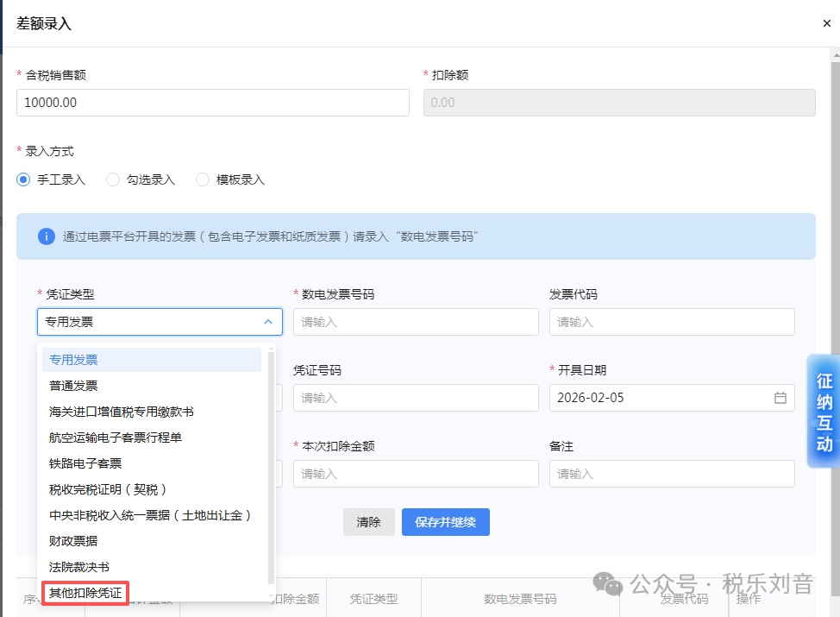Click the blue info icon in notice banner
The height and width of the screenshot is (617, 840).
coord(47,236)
